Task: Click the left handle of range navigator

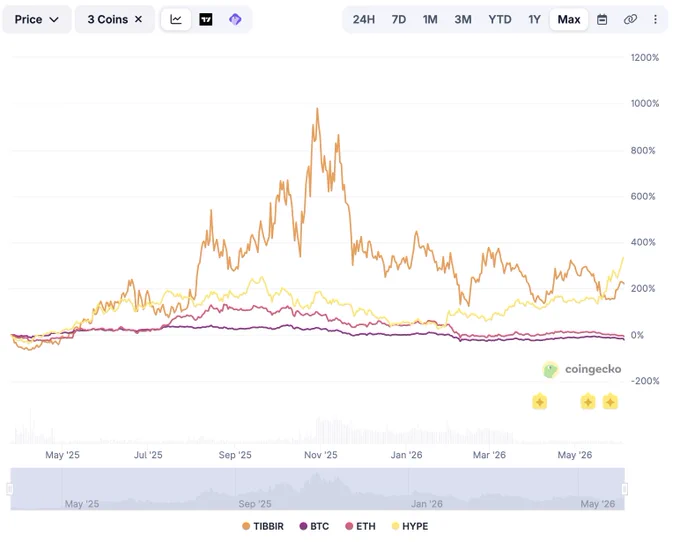Action: point(10,489)
